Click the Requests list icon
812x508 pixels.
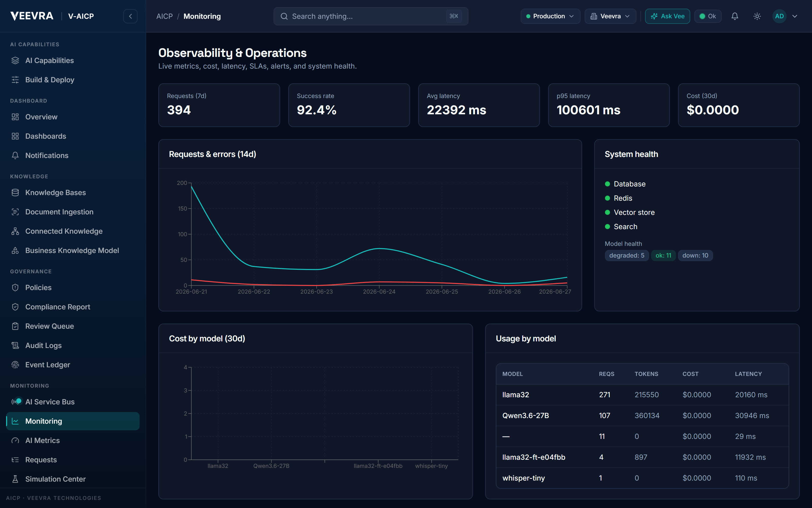(x=15, y=460)
